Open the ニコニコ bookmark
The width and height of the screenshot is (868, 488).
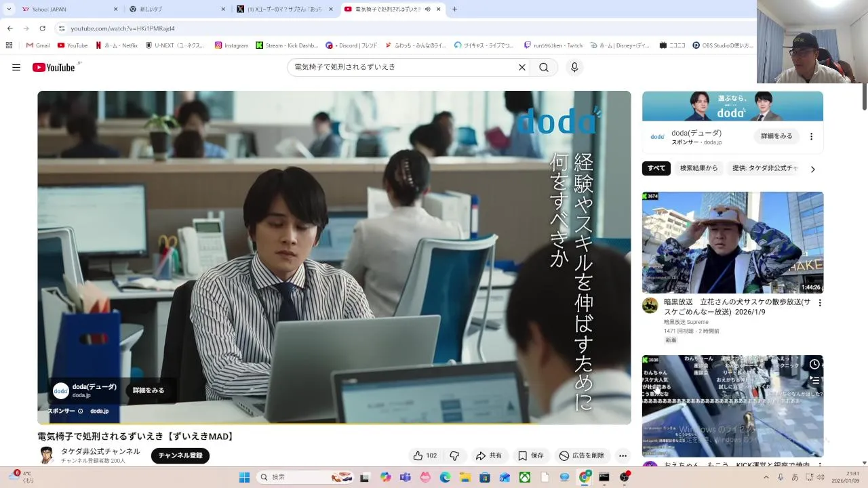[672, 45]
